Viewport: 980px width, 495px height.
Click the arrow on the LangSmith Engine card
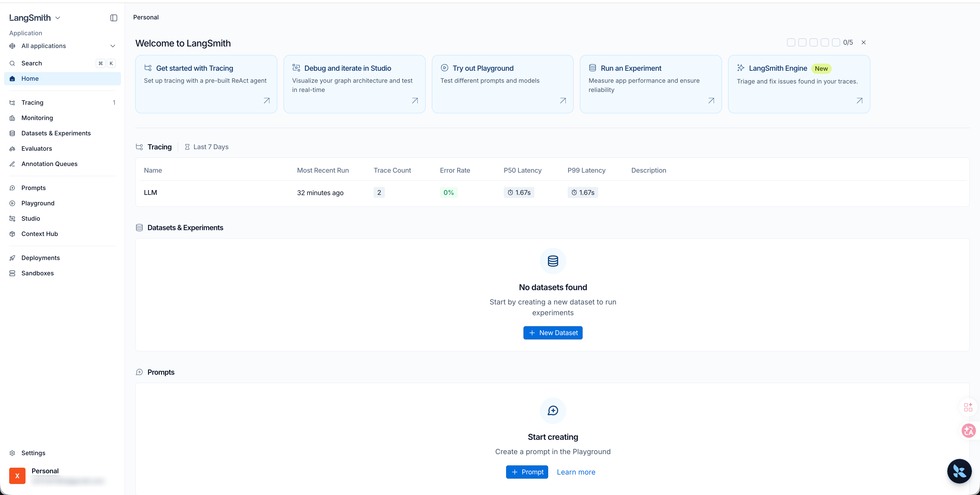coord(859,101)
